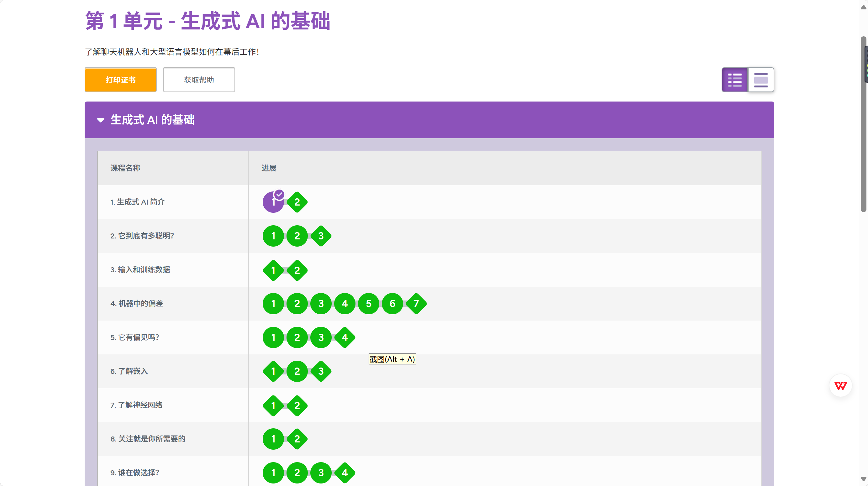The width and height of the screenshot is (868, 486).
Task: Open level 2 circle in 谁在做选择 row
Action: pyautogui.click(x=297, y=473)
